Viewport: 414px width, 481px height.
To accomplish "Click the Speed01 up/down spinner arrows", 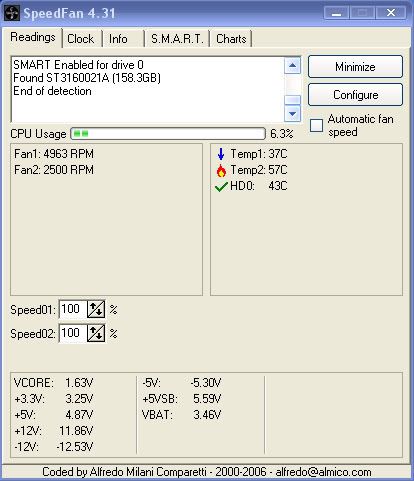I will tap(96, 309).
